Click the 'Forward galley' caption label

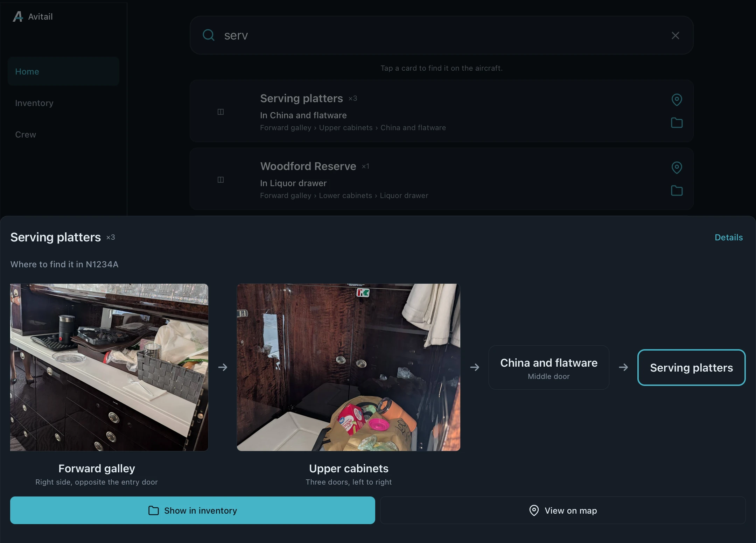(97, 468)
